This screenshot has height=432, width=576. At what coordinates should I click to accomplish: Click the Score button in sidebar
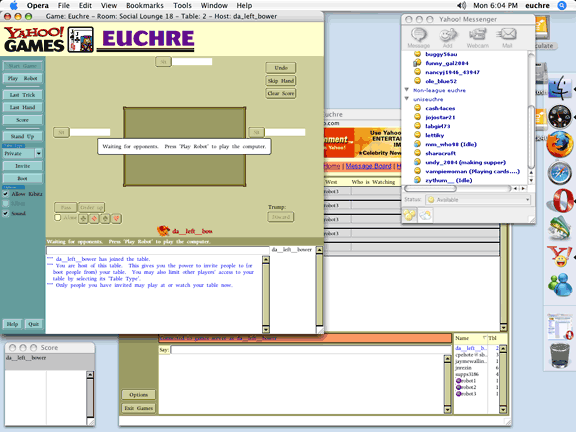(22, 120)
